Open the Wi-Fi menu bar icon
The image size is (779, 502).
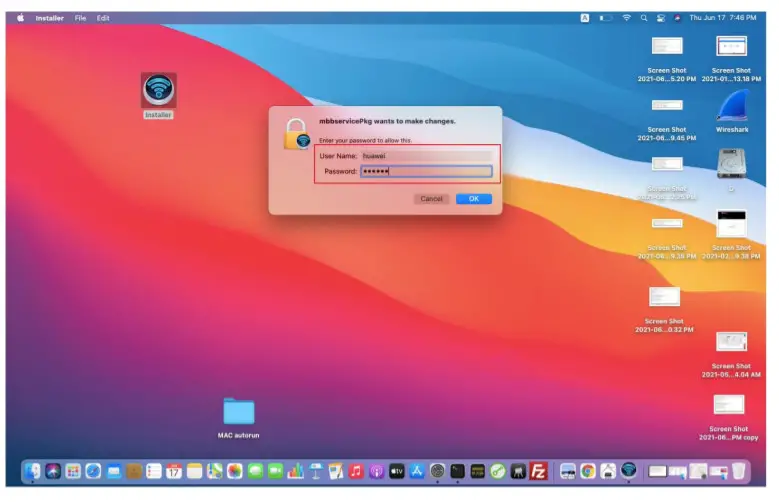click(626, 18)
